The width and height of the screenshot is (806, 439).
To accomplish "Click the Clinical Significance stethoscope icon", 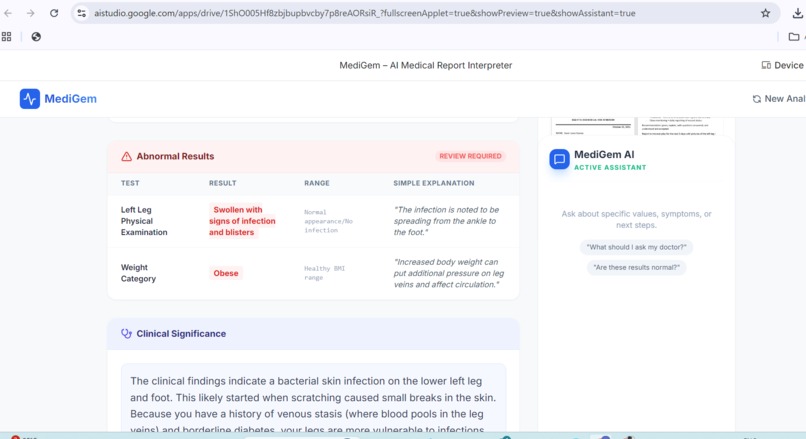I will click(126, 334).
